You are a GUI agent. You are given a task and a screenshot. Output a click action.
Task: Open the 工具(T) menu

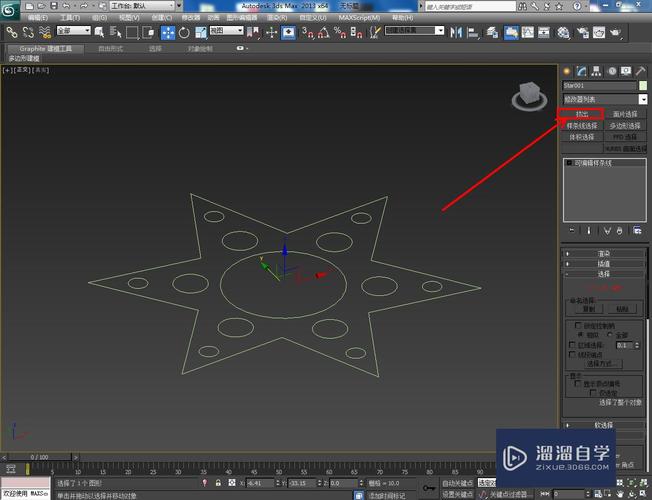pyautogui.click(x=70, y=17)
